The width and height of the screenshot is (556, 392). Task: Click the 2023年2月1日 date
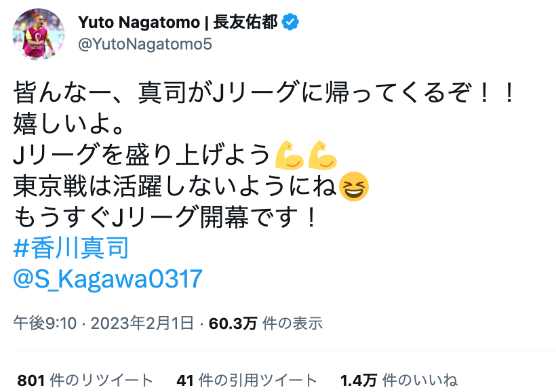coord(142,324)
